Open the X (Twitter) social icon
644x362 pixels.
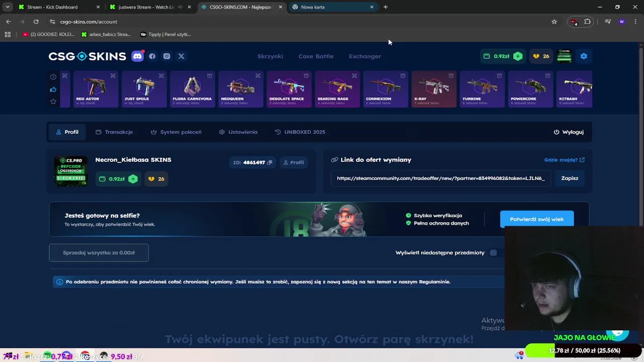click(x=181, y=56)
